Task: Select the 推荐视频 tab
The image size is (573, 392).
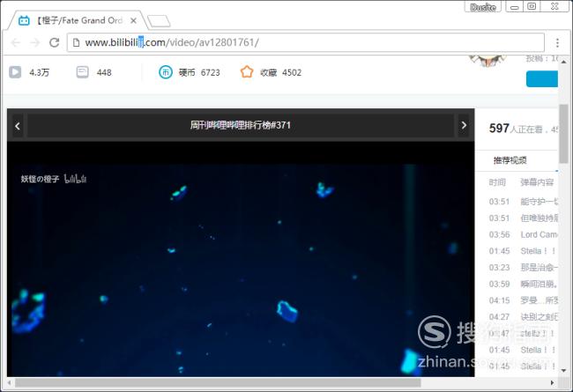Action: pyautogui.click(x=510, y=160)
